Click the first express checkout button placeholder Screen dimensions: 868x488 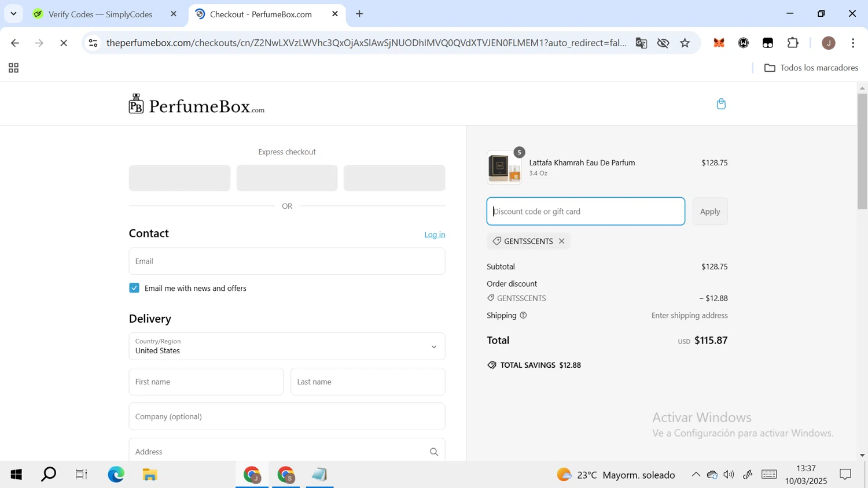click(x=179, y=178)
